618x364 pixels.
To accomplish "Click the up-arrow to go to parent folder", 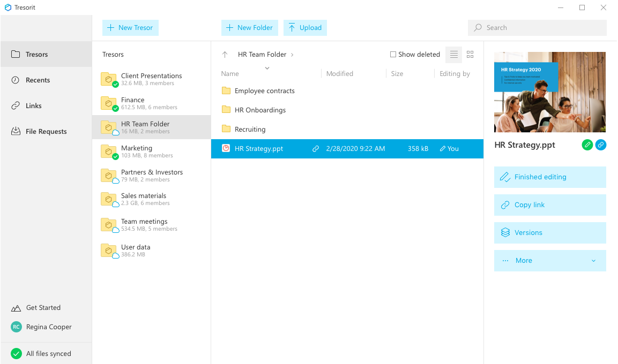I will [225, 55].
